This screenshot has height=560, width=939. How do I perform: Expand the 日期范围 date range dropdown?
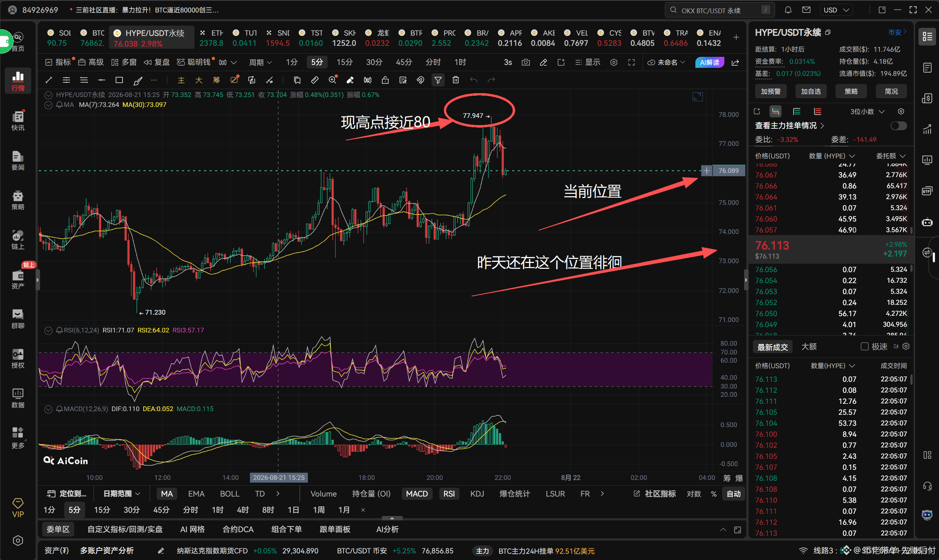[121, 494]
